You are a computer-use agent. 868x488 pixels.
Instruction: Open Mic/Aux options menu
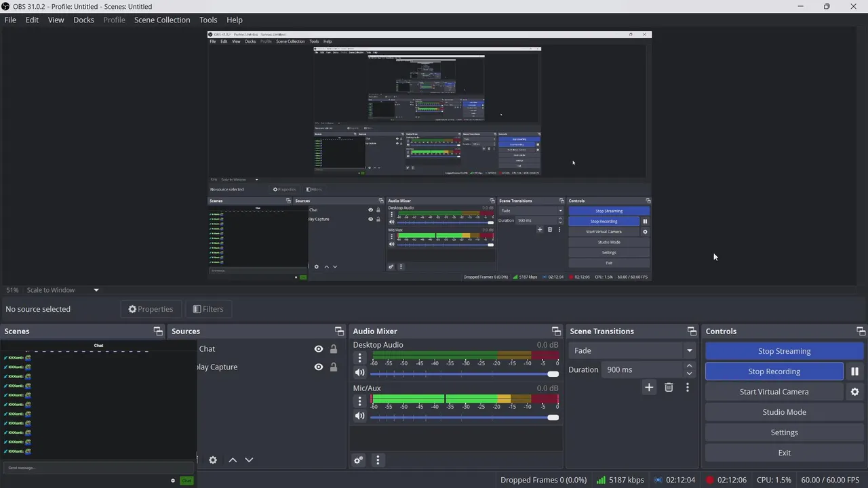click(x=360, y=401)
